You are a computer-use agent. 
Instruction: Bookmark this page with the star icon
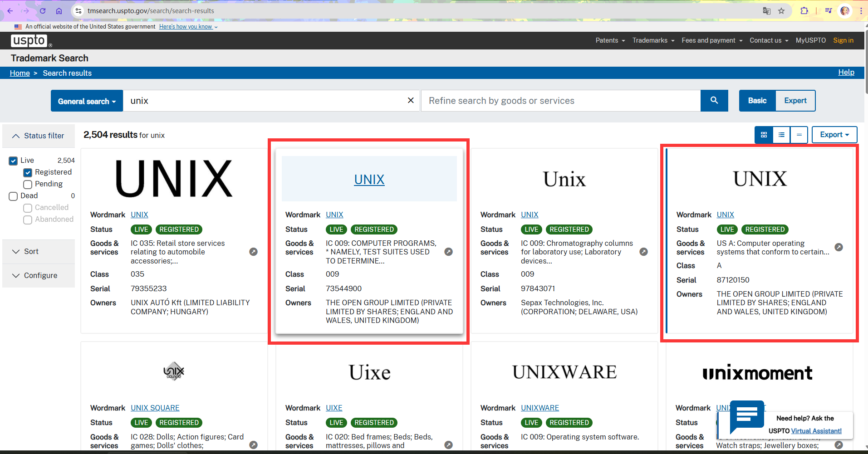point(781,11)
